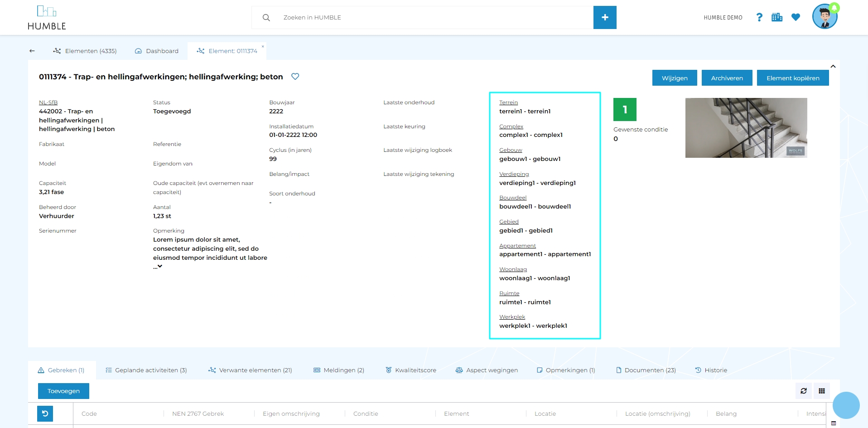
Task: Click the search magnifier icon
Action: pos(266,18)
